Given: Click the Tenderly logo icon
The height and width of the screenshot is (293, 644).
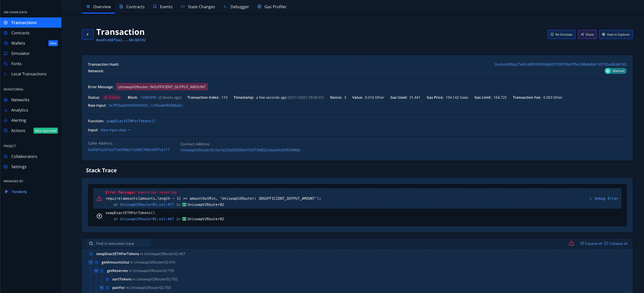Looking at the screenshot, I should pos(7,191).
